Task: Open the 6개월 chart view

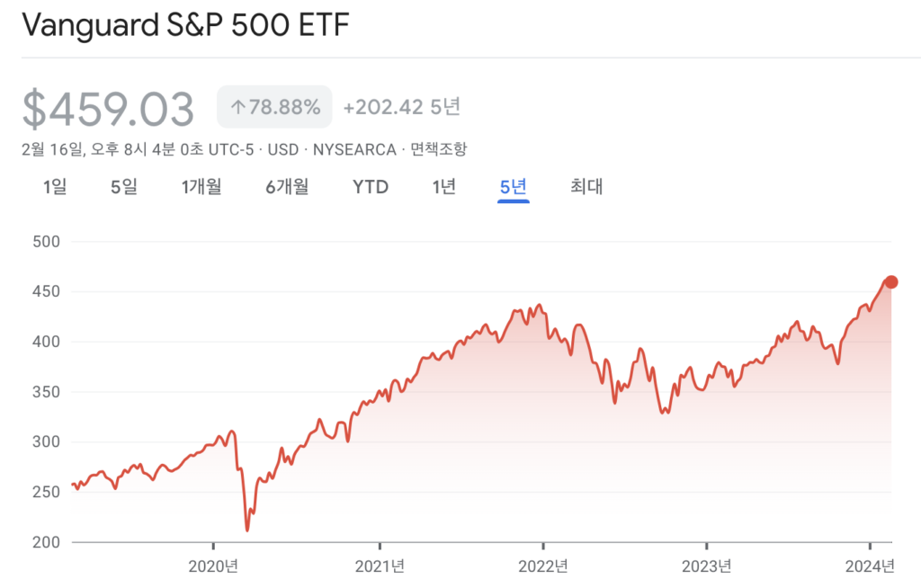Action: pos(286,187)
